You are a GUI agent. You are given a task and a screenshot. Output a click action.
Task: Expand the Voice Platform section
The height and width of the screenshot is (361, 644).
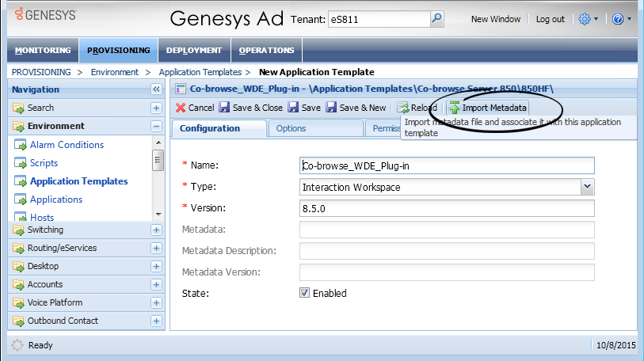[x=156, y=302]
